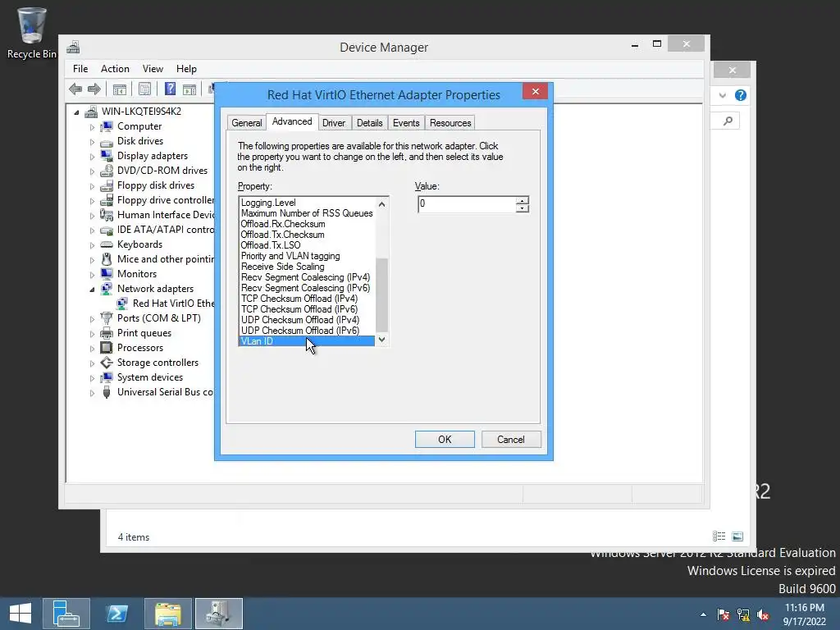Expand the Display adapters node

click(x=92, y=157)
